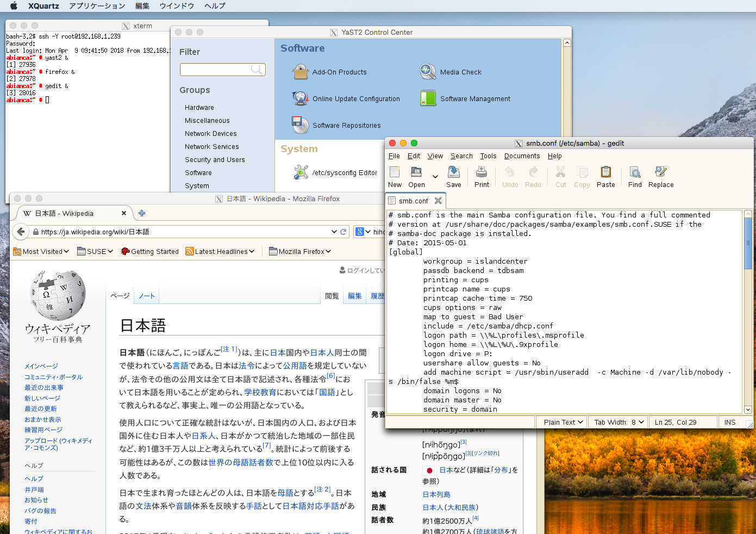The height and width of the screenshot is (534, 756).
Task: Switch to the ノート tab on Wikipedia
Action: point(147,296)
